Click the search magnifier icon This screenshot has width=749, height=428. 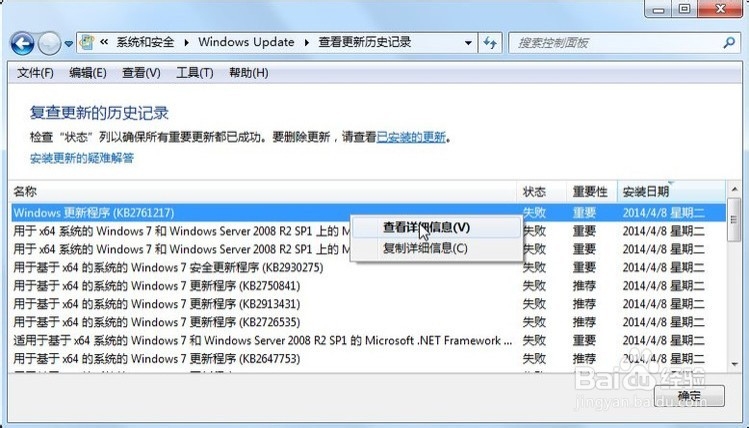[728, 43]
